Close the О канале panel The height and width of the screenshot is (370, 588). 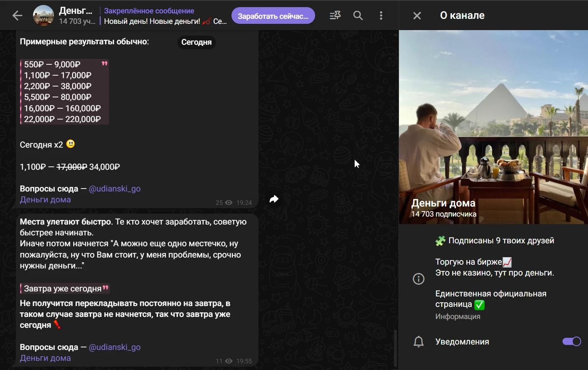coord(417,15)
